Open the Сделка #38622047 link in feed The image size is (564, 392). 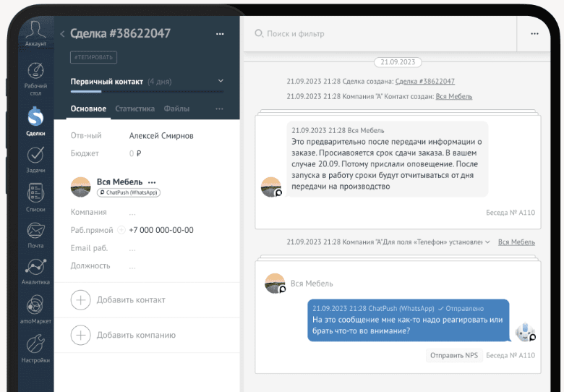tap(424, 81)
